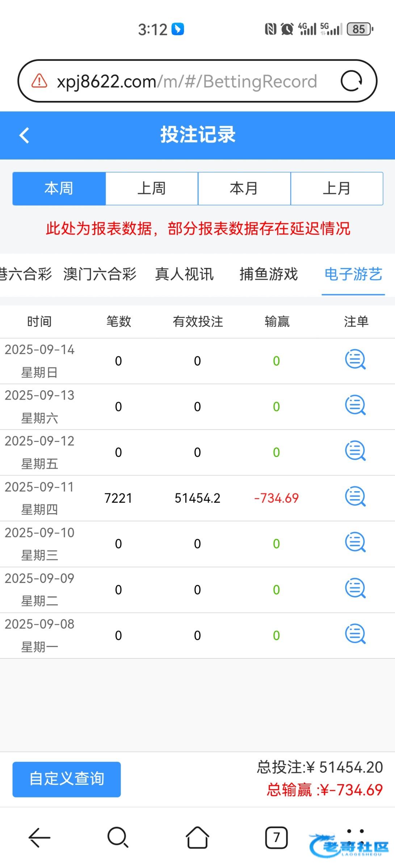View bet slip for 2025-09-11 Thursday
The height and width of the screenshot is (868, 395).
(355, 497)
